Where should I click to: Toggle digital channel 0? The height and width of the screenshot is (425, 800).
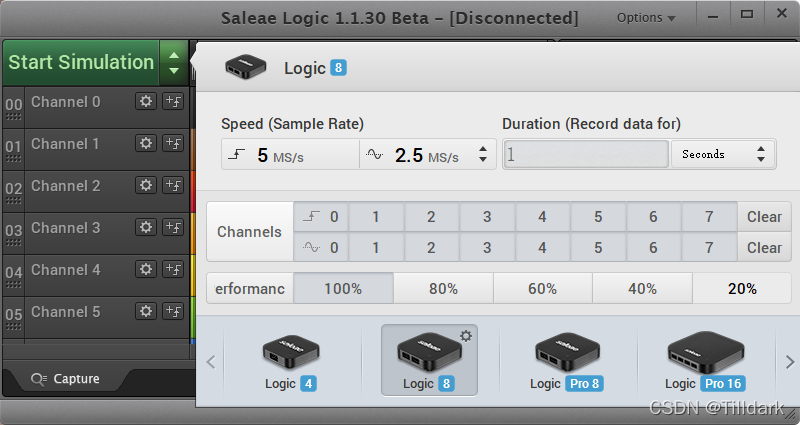321,217
